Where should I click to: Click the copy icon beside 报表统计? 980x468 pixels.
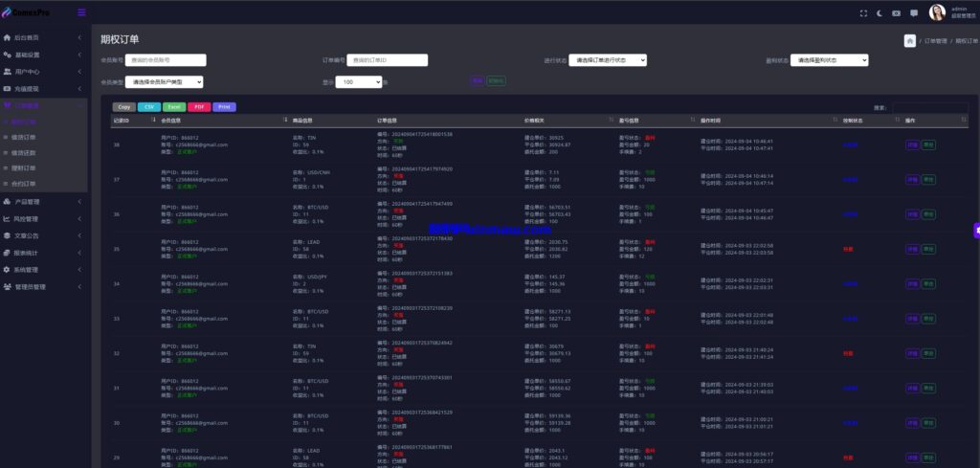click(7, 253)
